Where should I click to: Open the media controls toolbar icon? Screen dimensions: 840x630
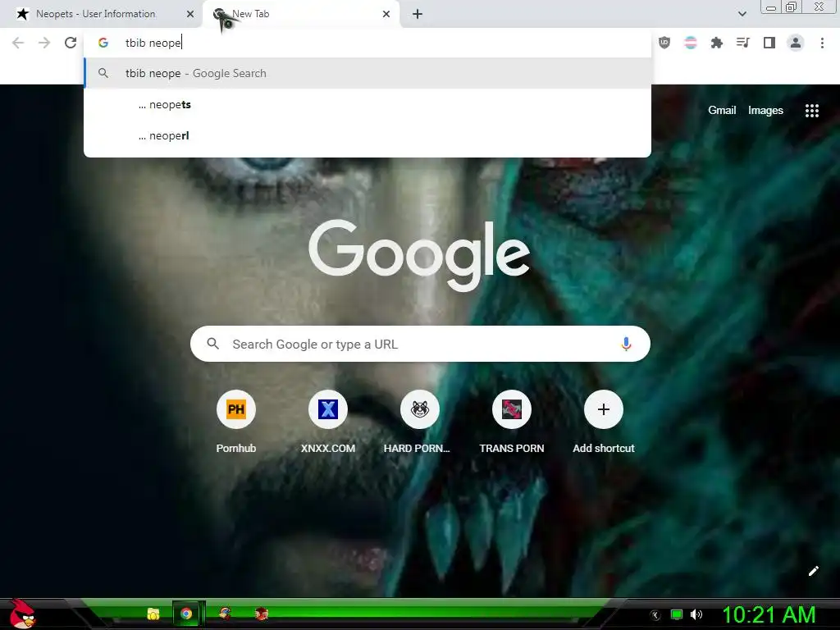(743, 43)
